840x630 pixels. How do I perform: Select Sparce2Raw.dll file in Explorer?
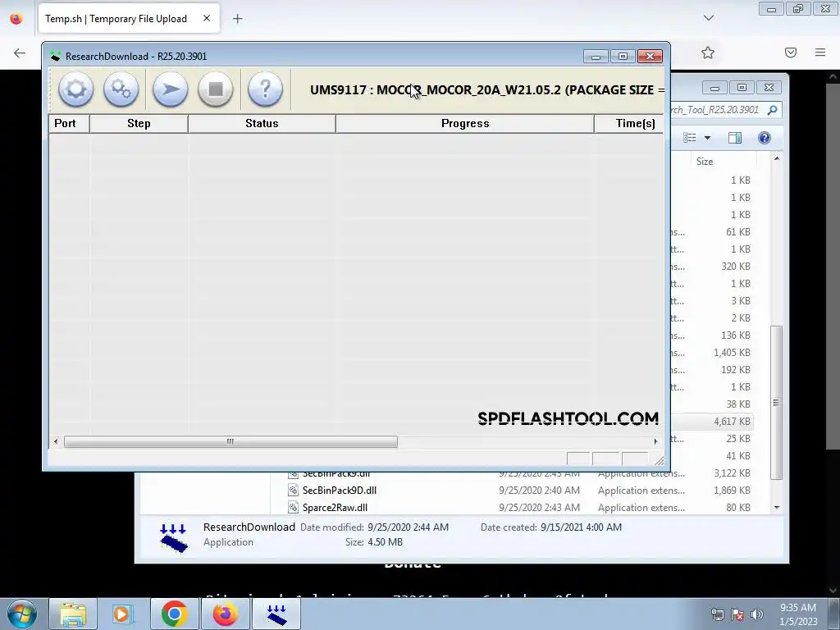[x=335, y=507]
